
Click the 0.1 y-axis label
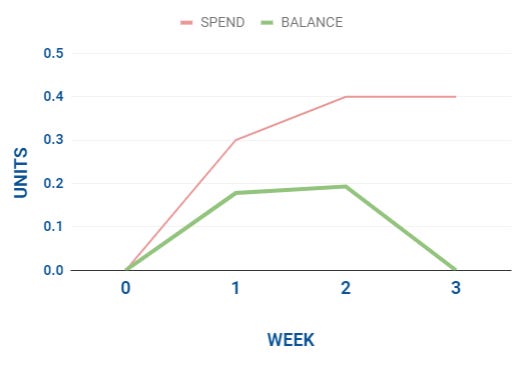(53, 227)
